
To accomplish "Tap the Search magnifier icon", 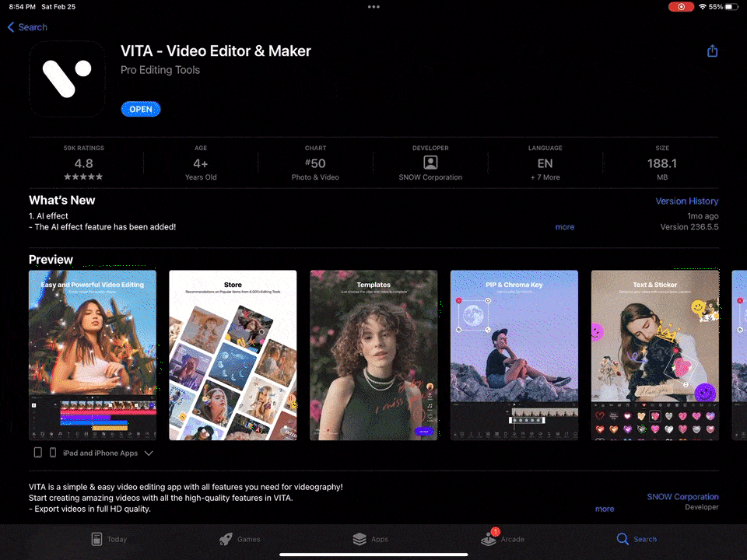I will tap(622, 539).
